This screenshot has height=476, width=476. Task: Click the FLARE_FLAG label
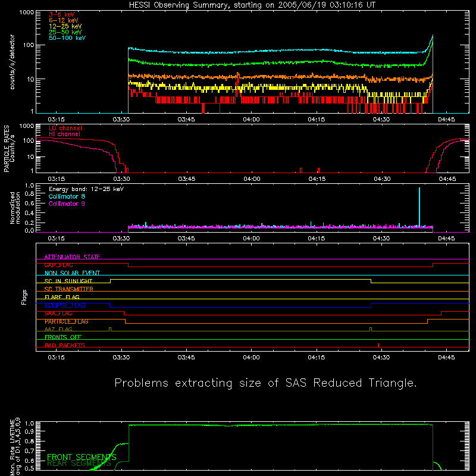pos(62,297)
